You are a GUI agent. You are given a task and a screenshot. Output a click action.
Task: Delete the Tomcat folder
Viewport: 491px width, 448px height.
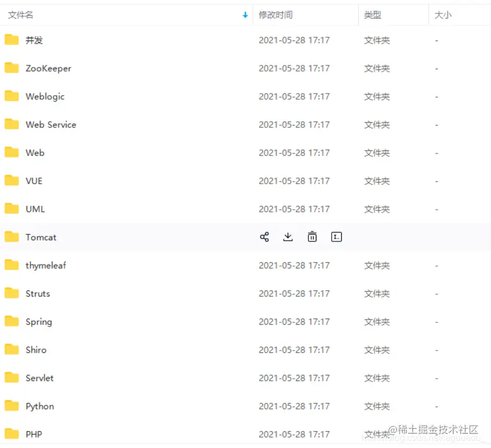click(312, 237)
